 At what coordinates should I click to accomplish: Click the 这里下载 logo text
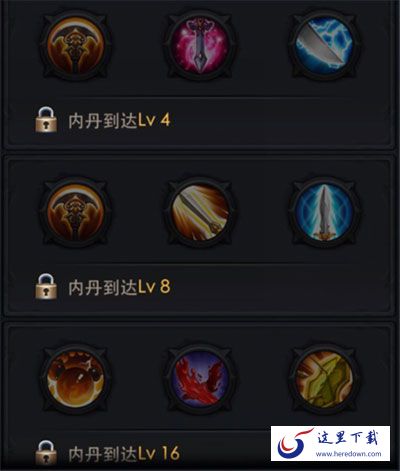348,437
